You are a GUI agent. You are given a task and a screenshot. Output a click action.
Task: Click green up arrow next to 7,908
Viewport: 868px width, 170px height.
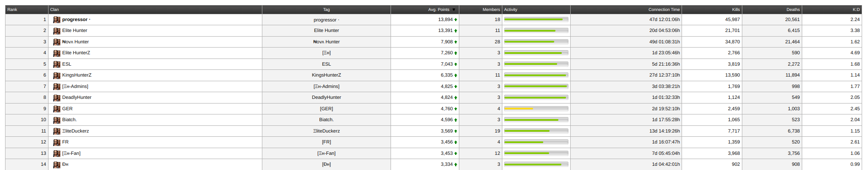coord(456,42)
